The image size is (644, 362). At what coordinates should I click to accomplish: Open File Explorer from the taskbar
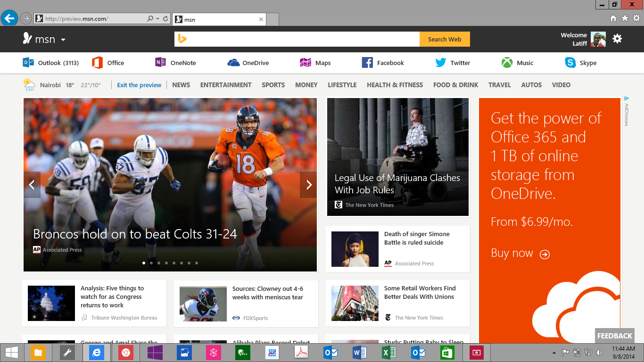pyautogui.click(x=38, y=352)
